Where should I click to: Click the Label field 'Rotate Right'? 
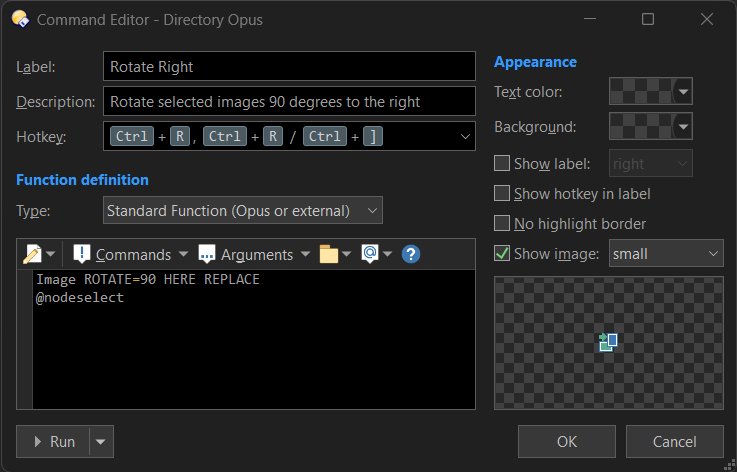click(x=289, y=66)
